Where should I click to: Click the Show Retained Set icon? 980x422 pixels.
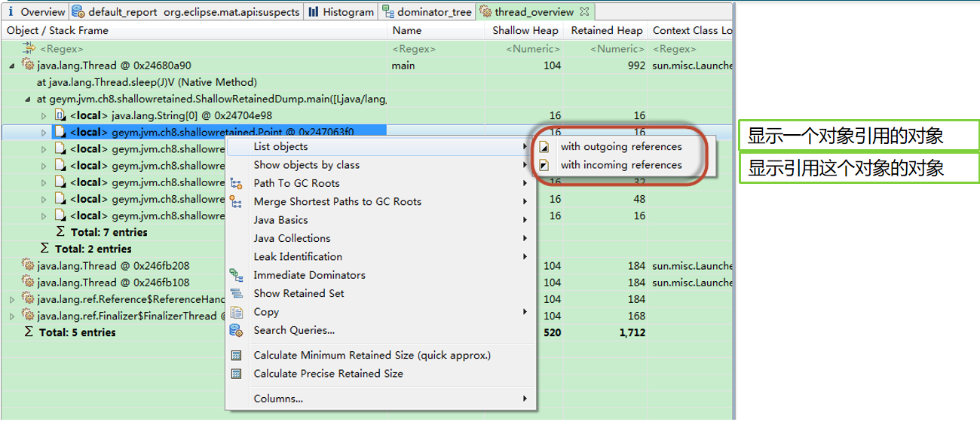pos(237,294)
